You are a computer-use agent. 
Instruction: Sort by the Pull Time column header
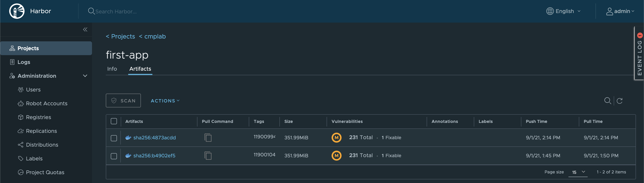coord(593,121)
